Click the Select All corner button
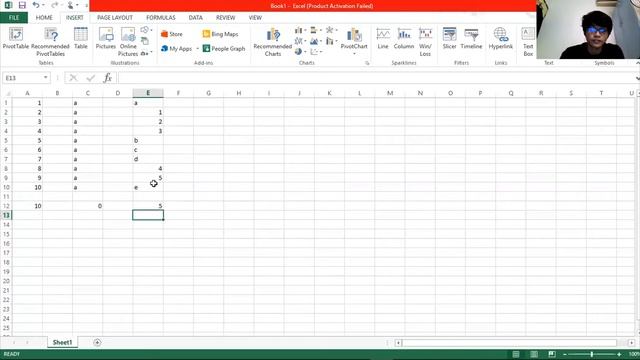 (7, 93)
